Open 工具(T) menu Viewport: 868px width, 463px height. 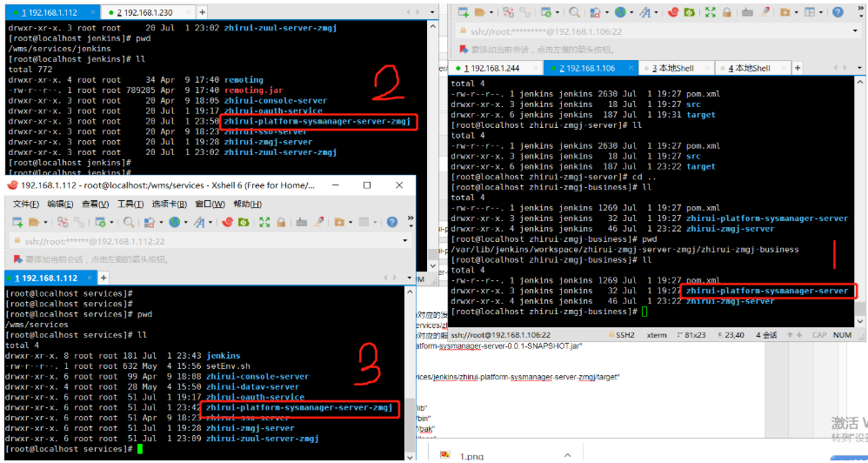pos(130,204)
